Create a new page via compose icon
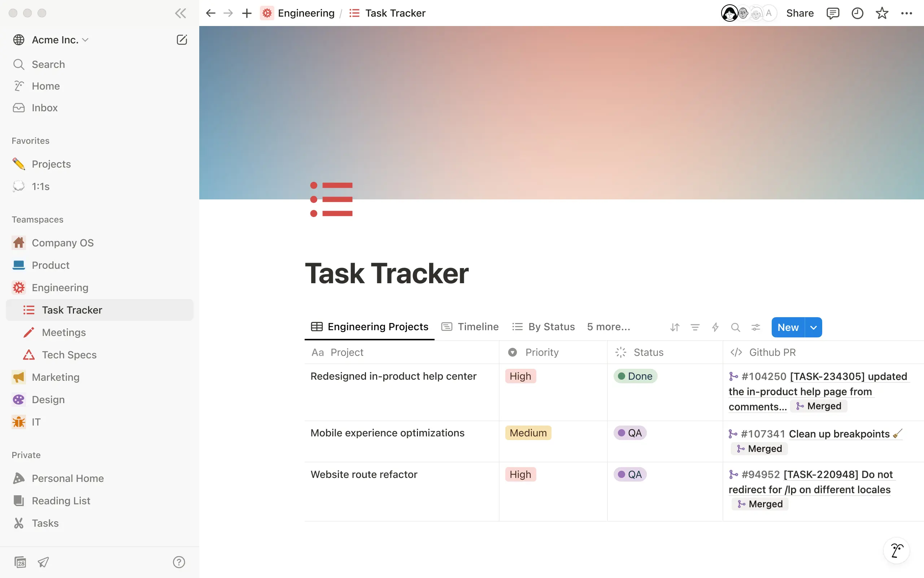 point(182,40)
